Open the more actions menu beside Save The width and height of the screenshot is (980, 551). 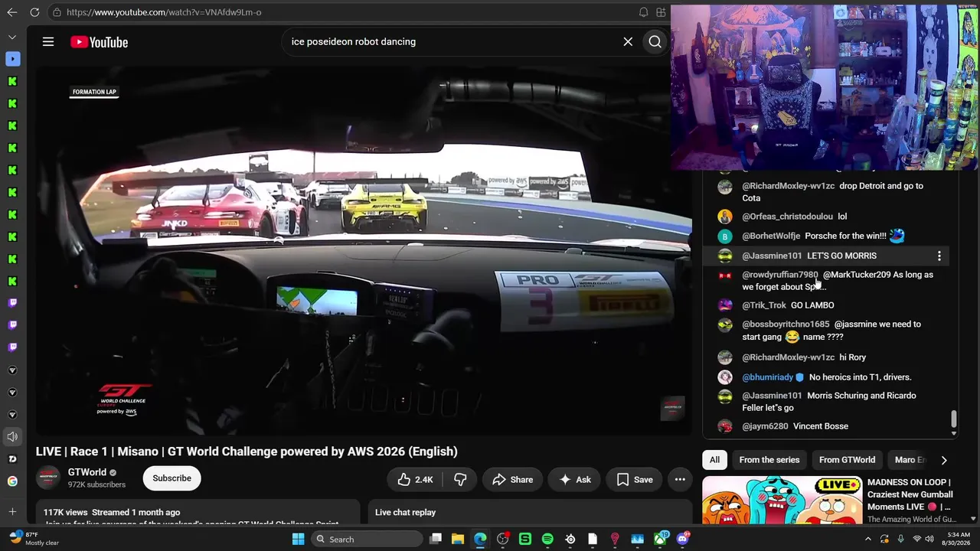pyautogui.click(x=680, y=480)
